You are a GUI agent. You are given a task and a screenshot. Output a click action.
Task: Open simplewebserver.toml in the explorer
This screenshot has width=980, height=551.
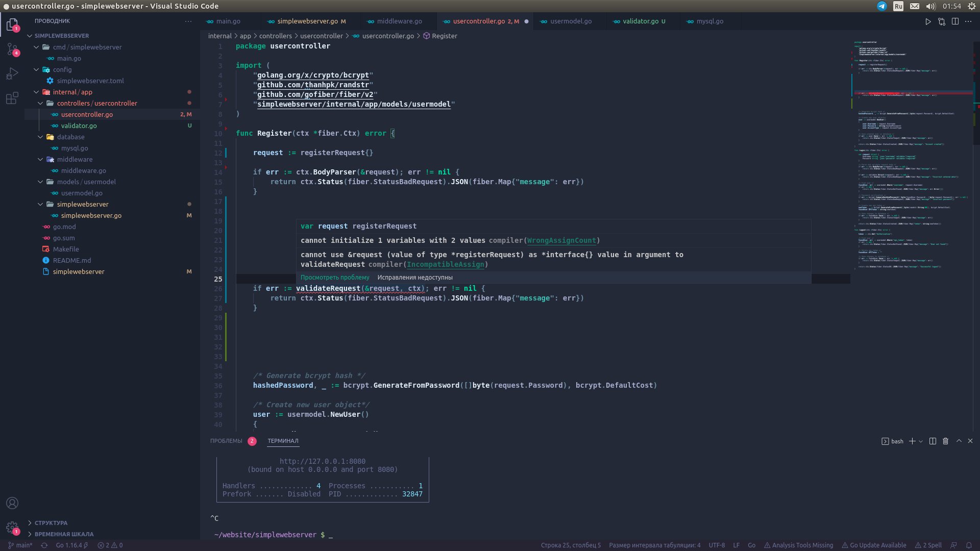90,81
